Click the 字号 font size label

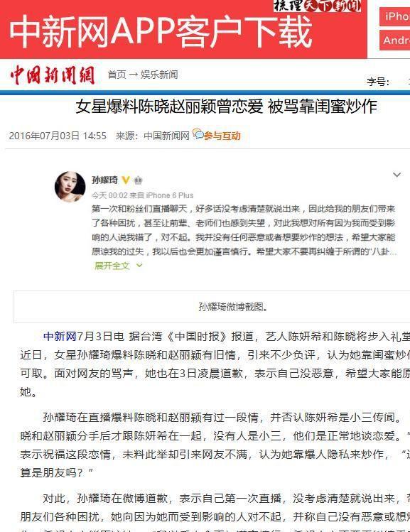378,82
